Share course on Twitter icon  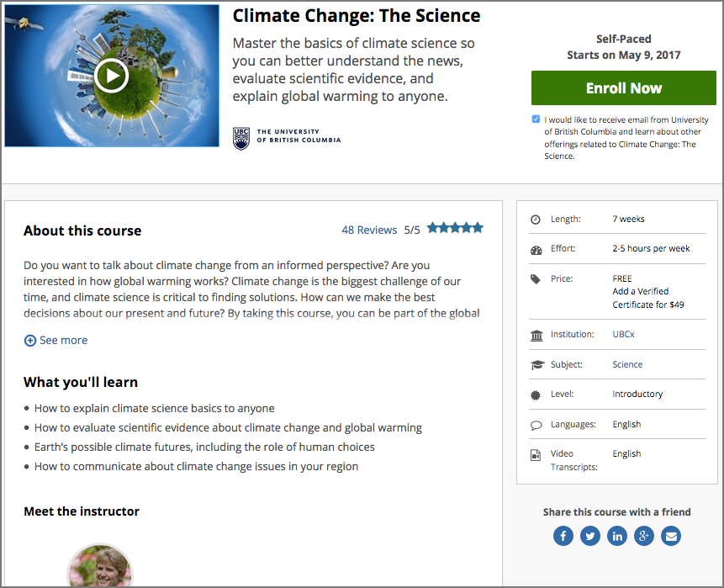pos(590,536)
